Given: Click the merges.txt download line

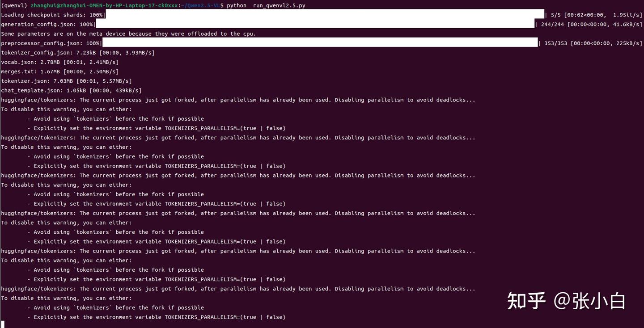Looking at the screenshot, I should pos(60,71).
